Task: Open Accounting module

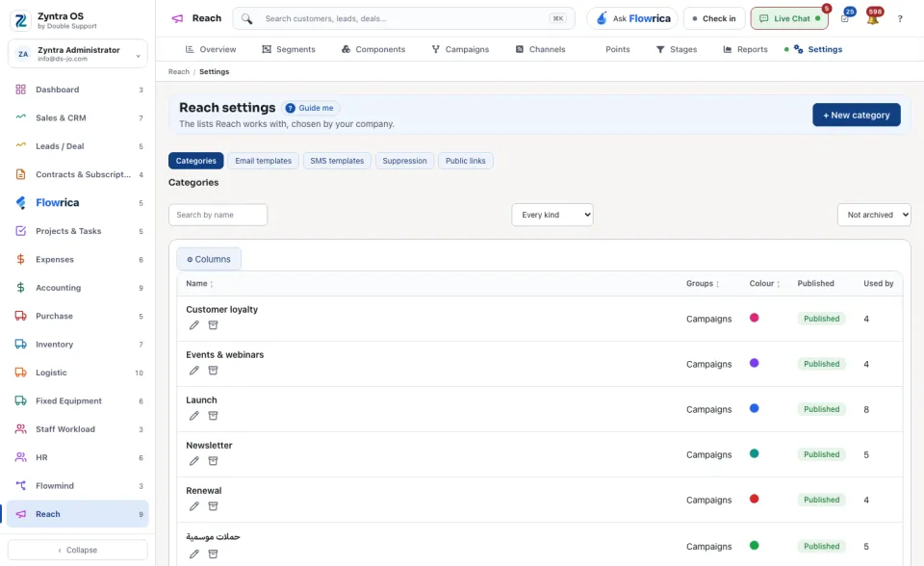Action: coord(78,288)
